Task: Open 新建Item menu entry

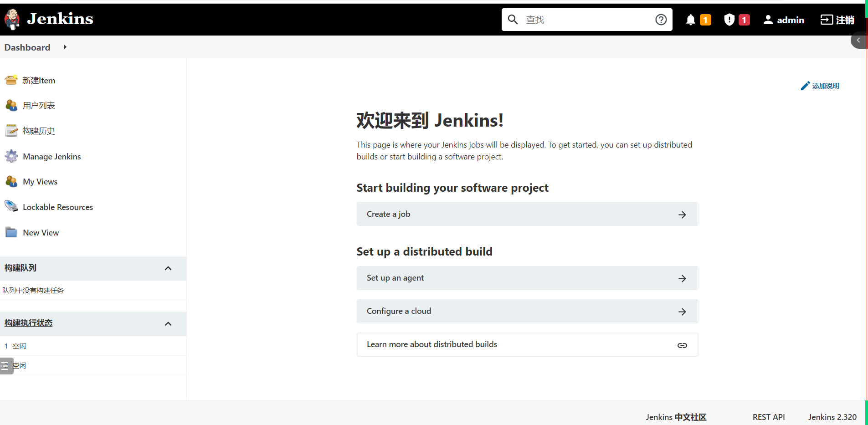Action: (x=39, y=81)
